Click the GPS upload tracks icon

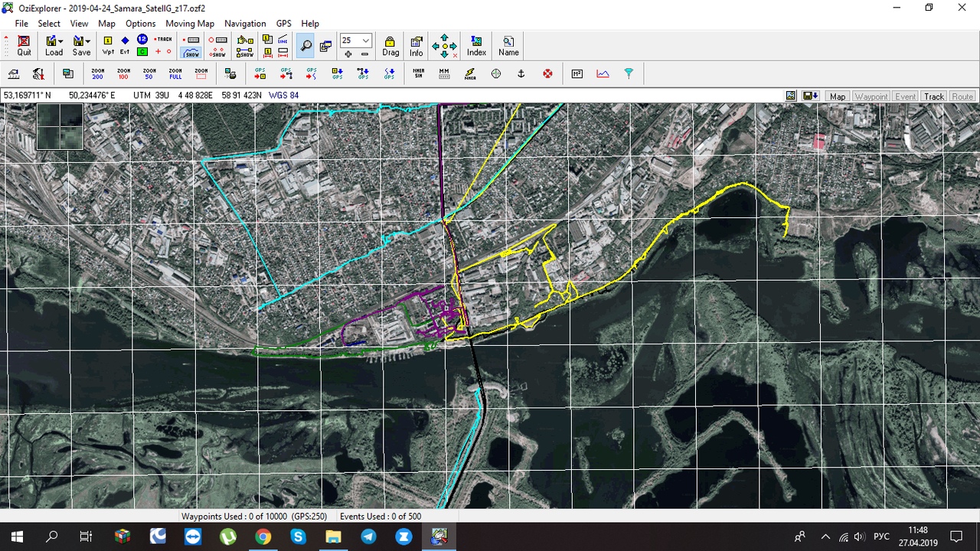(x=312, y=73)
